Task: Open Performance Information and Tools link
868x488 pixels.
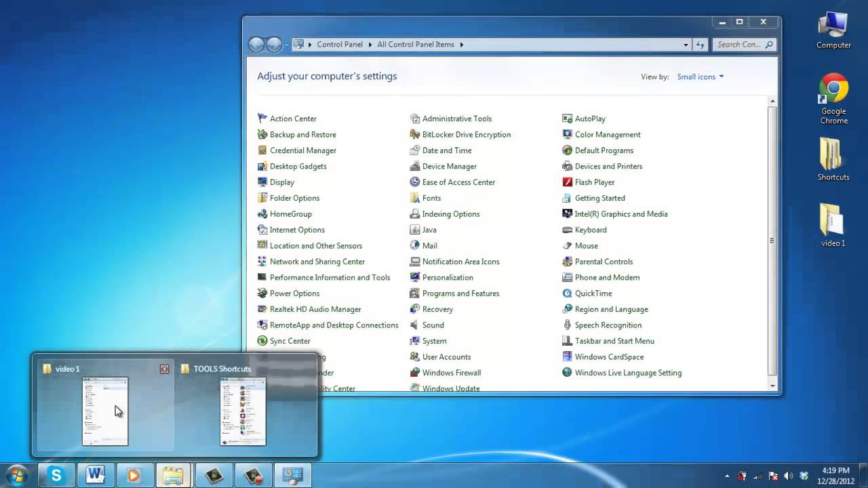Action: [x=330, y=277]
